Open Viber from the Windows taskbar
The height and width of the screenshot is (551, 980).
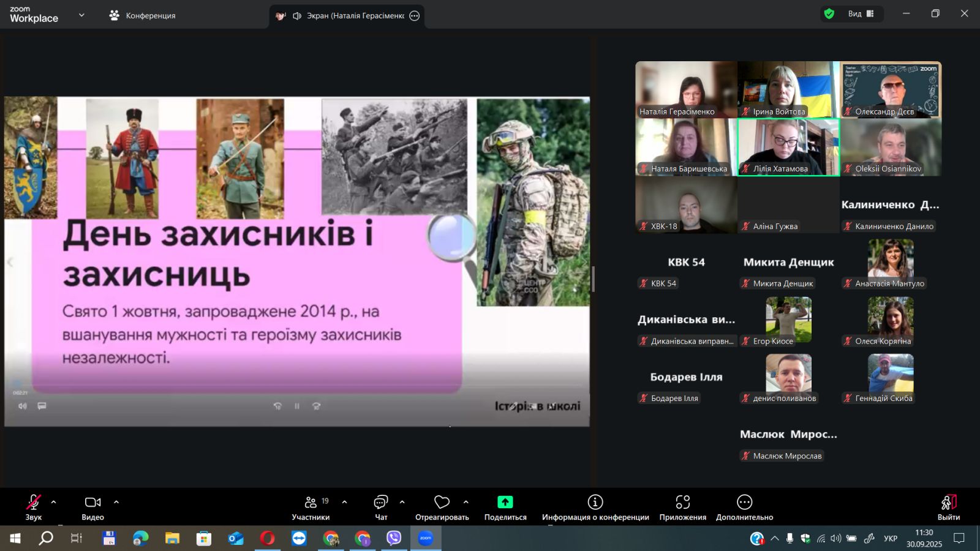click(394, 538)
